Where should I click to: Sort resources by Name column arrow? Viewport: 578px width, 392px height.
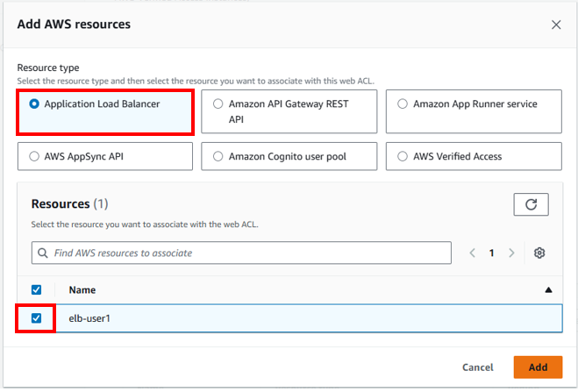tap(548, 290)
